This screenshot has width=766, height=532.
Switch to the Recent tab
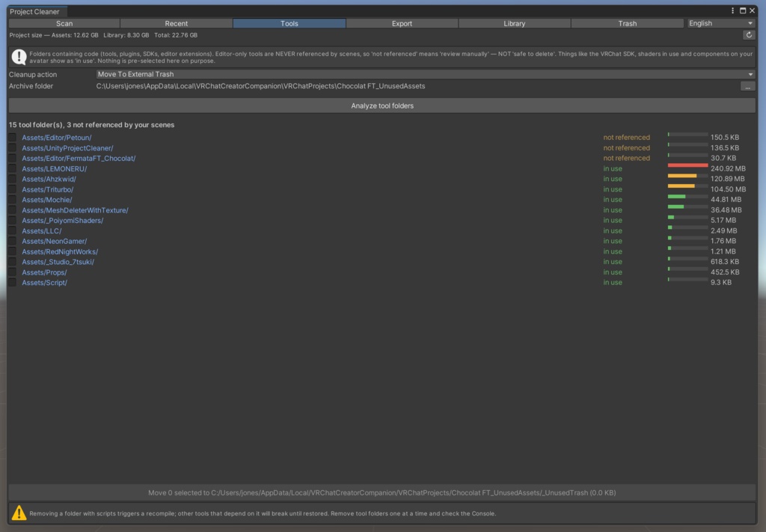click(x=177, y=23)
